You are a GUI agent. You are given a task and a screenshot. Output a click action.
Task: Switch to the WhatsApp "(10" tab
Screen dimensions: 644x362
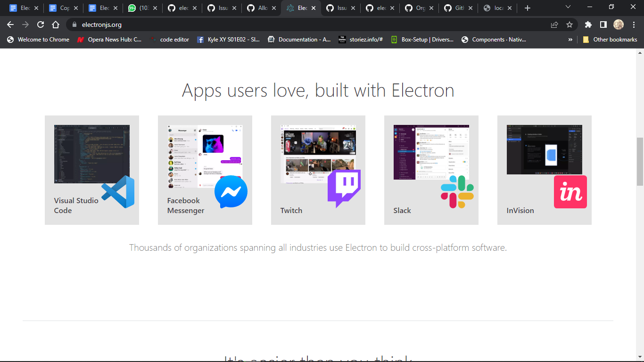coord(143,8)
